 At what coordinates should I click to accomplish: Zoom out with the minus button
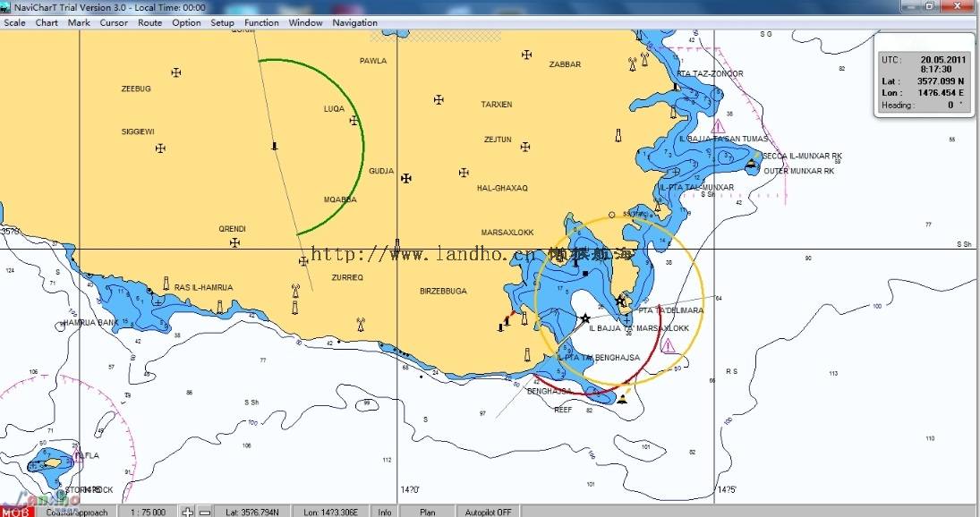(x=204, y=512)
